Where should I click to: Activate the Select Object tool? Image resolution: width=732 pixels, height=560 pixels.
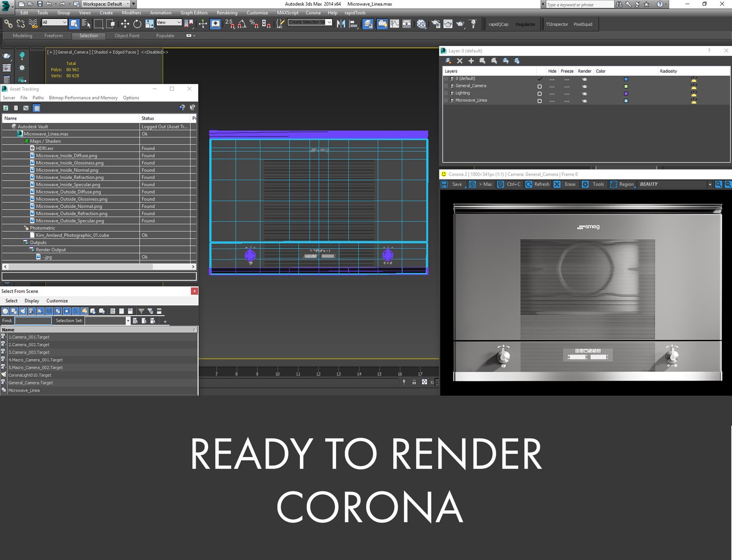pos(74,23)
